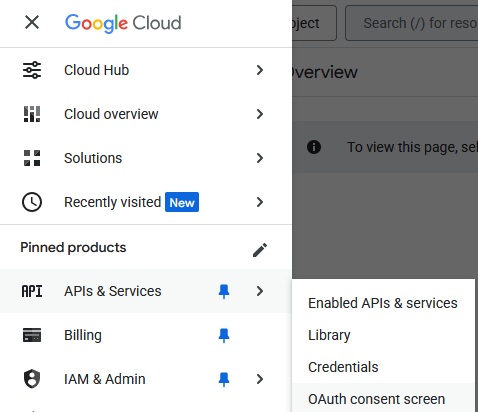Click the info icon in the notice banner
Viewport: 478px width, 412px height.
[x=314, y=147]
